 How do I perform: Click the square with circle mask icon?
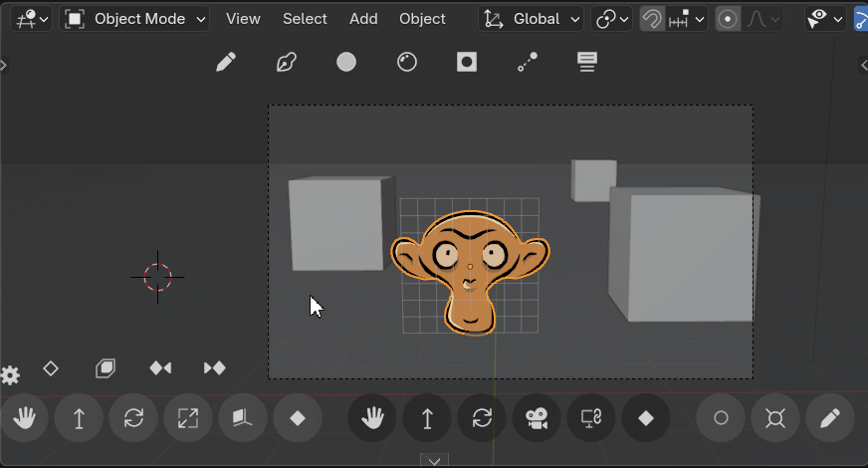(x=467, y=62)
